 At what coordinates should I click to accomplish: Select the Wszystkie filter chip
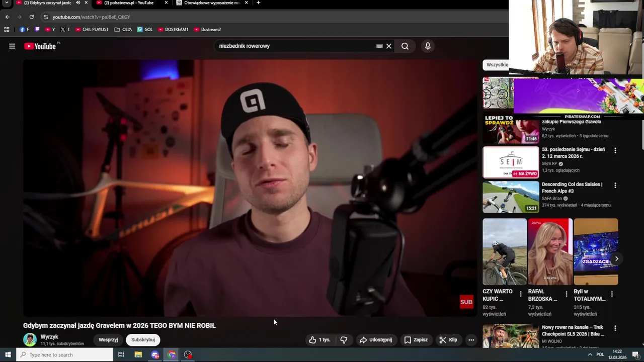[497, 65]
